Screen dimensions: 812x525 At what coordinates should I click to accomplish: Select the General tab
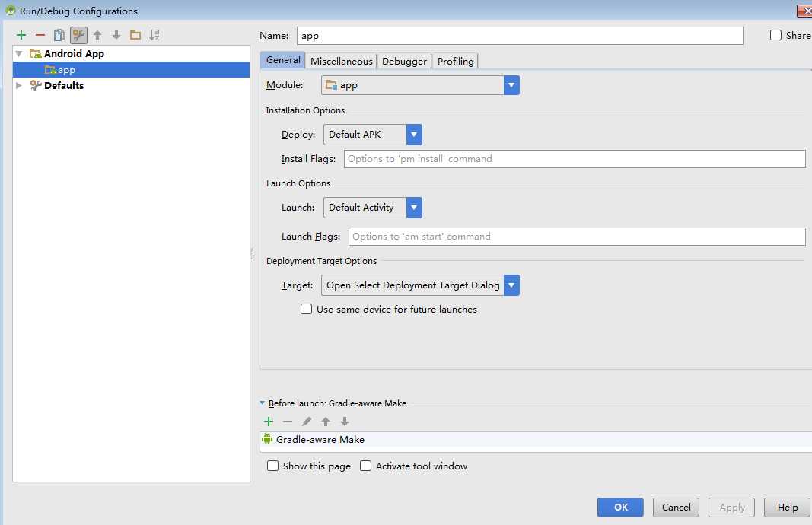click(x=283, y=60)
